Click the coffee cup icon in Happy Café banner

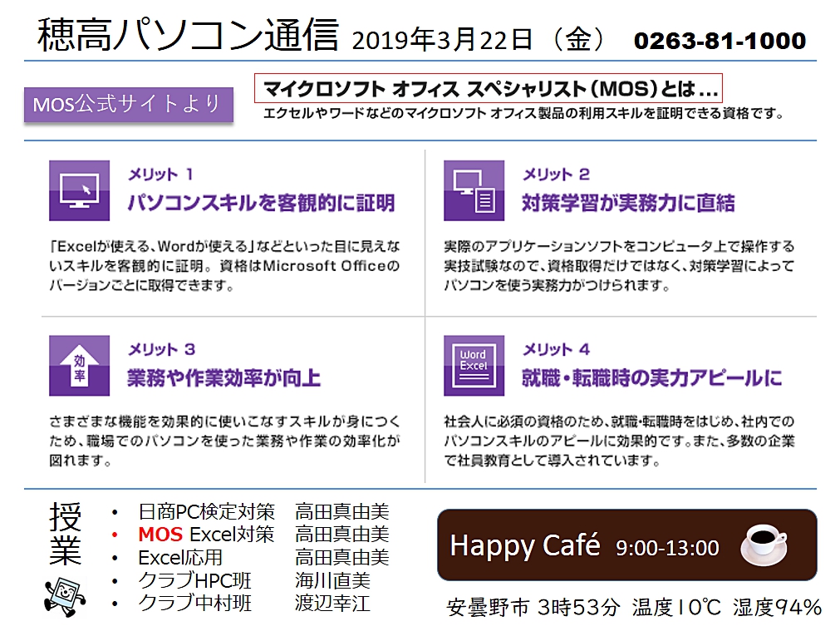point(763,544)
